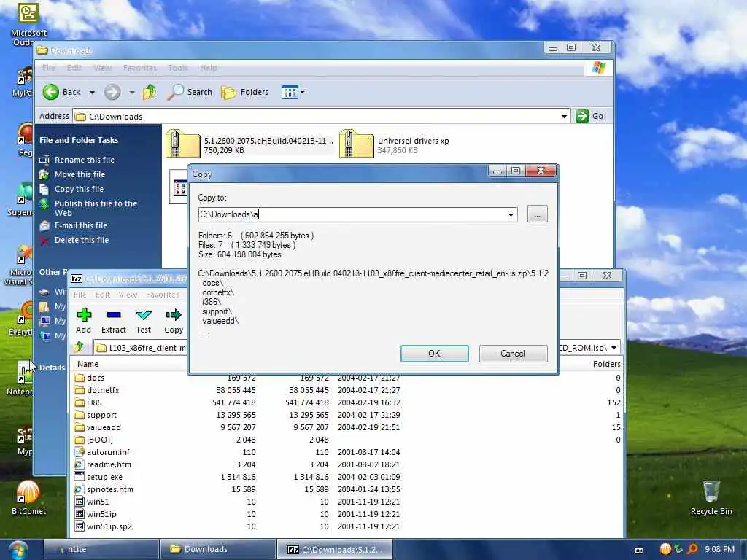Click the 7-Zip Test toolbar icon
The height and width of the screenshot is (560, 747).
144,321
